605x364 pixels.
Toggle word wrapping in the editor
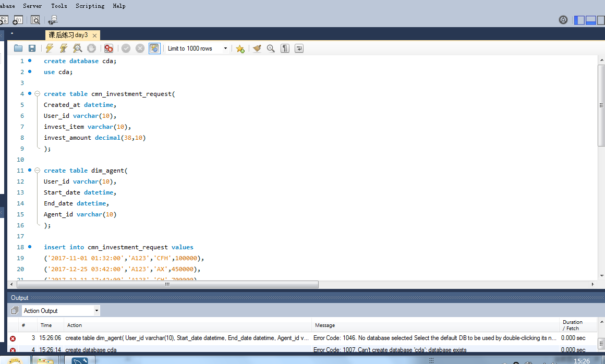(x=299, y=48)
